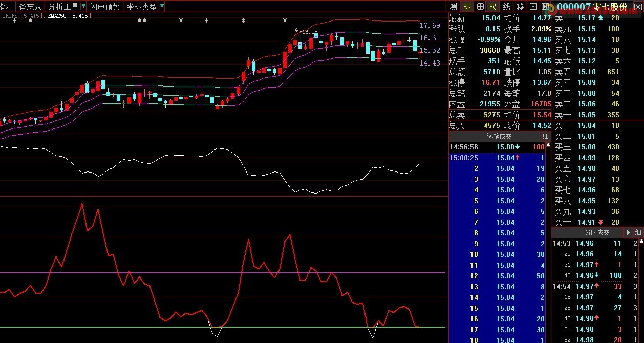Open the 备忘录 menu
644x343 pixels.
tap(31, 7)
